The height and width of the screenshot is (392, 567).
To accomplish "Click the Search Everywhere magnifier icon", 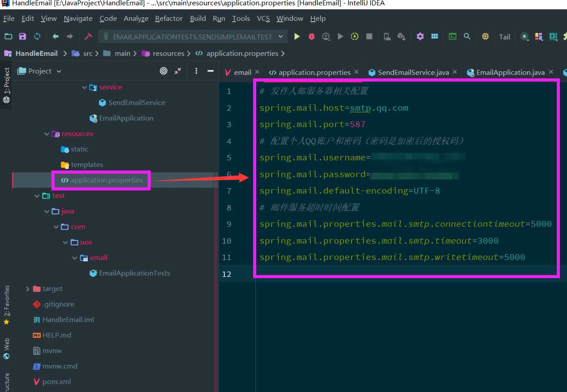I will click(x=467, y=36).
